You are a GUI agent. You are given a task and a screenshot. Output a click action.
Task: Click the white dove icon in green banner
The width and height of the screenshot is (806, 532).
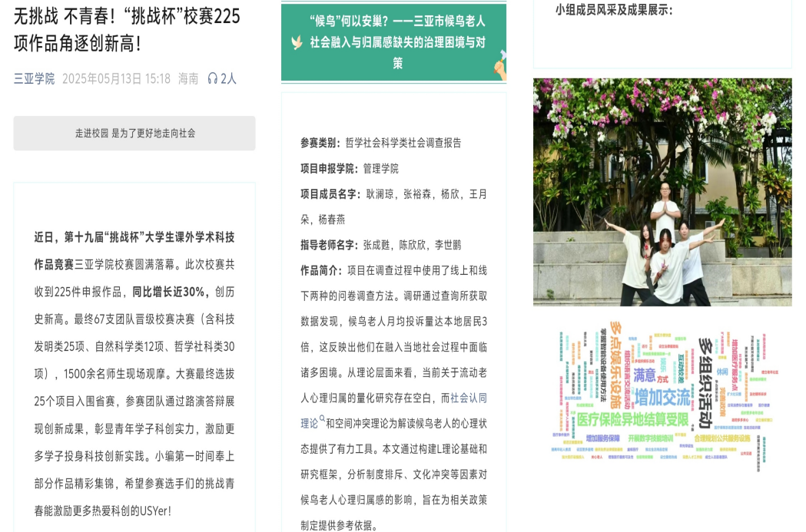[297, 43]
